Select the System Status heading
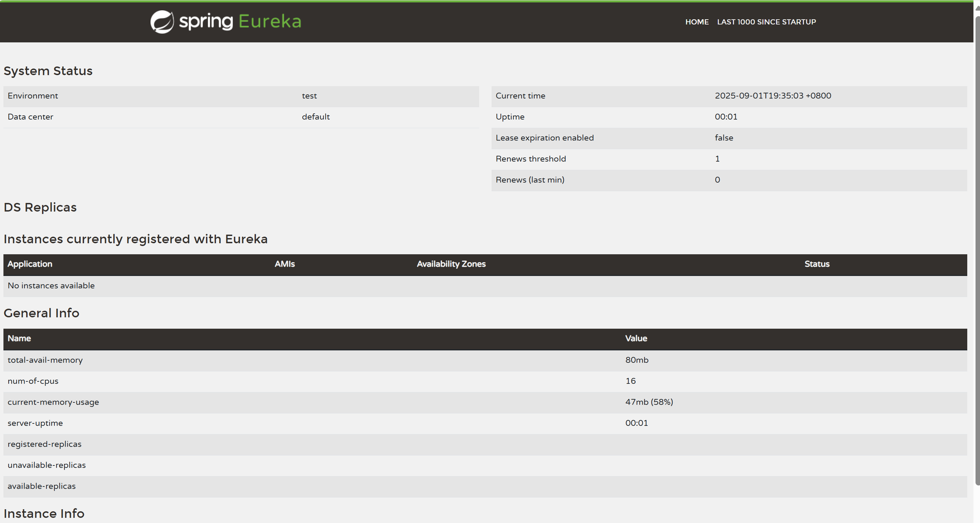 coord(48,71)
